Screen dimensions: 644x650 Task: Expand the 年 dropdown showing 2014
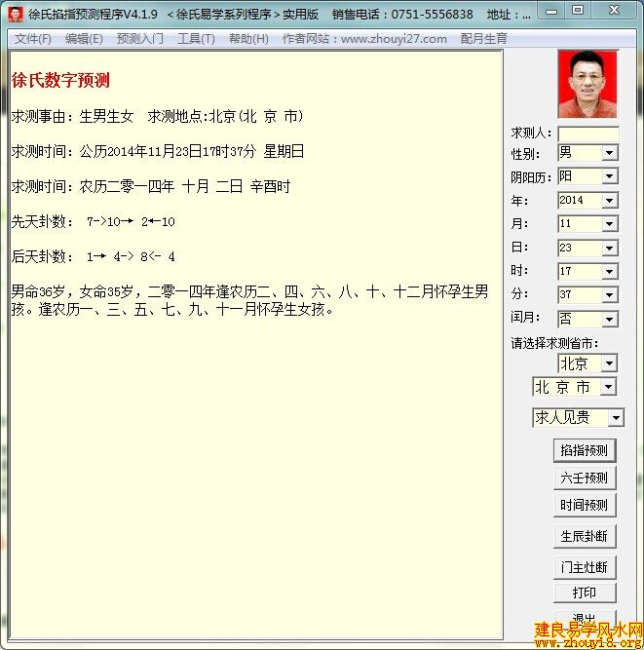(x=609, y=200)
